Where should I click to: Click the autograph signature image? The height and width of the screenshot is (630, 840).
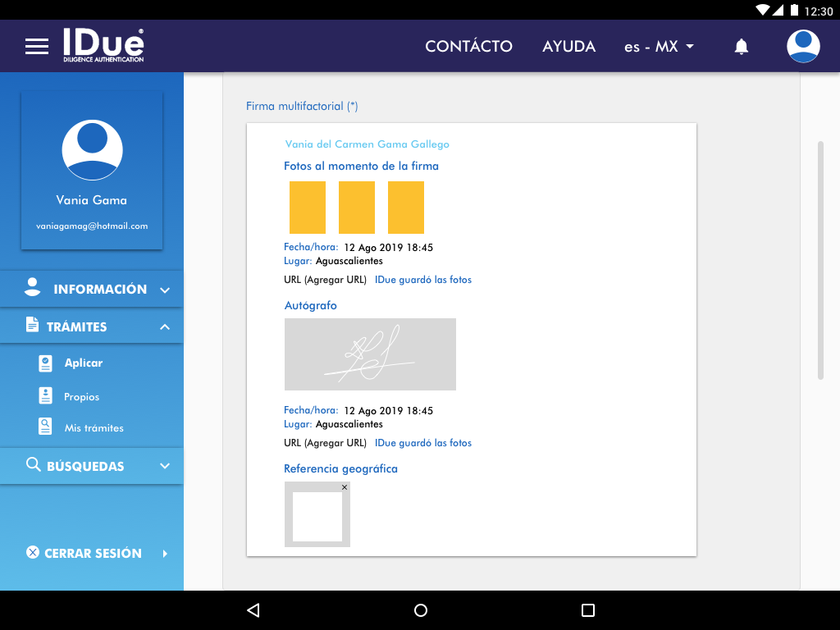370,354
